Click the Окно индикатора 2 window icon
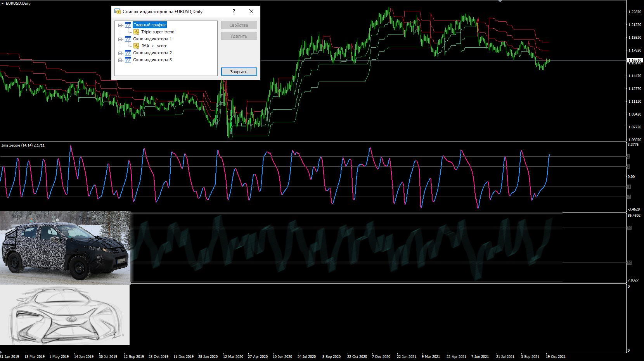 tap(128, 53)
